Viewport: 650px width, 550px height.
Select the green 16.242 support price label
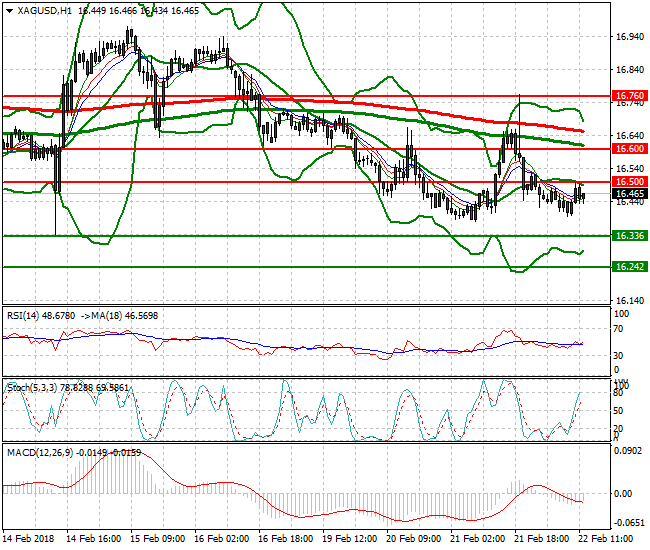tap(629, 267)
